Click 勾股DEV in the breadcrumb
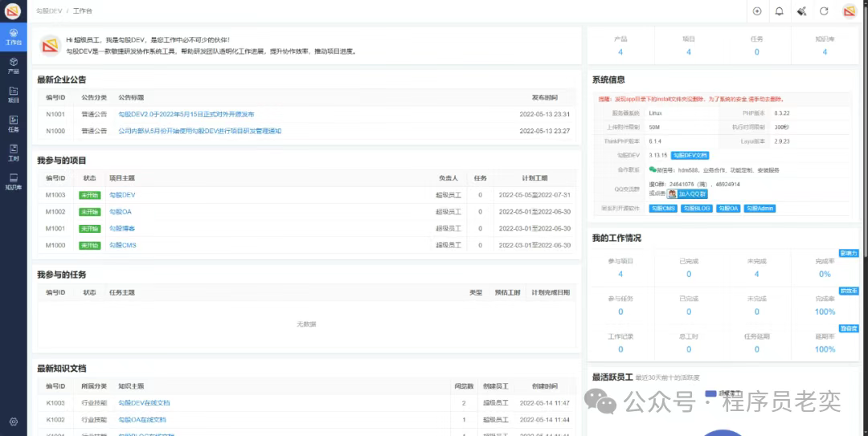The image size is (868, 436). click(49, 11)
